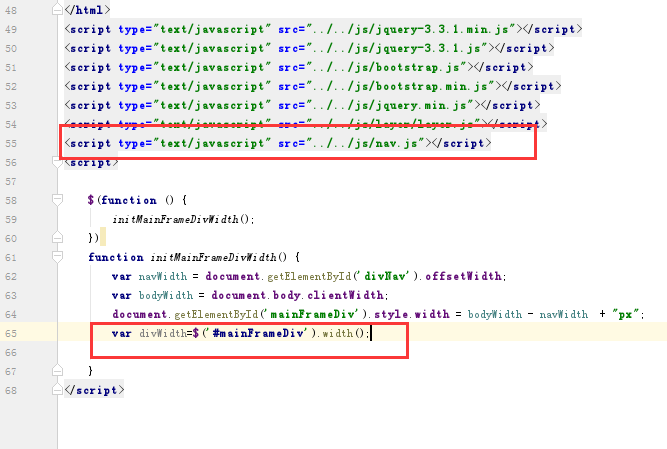
Task: Collapse the initMainFrameDivWidth function at line 61
Action: [x=57, y=256]
